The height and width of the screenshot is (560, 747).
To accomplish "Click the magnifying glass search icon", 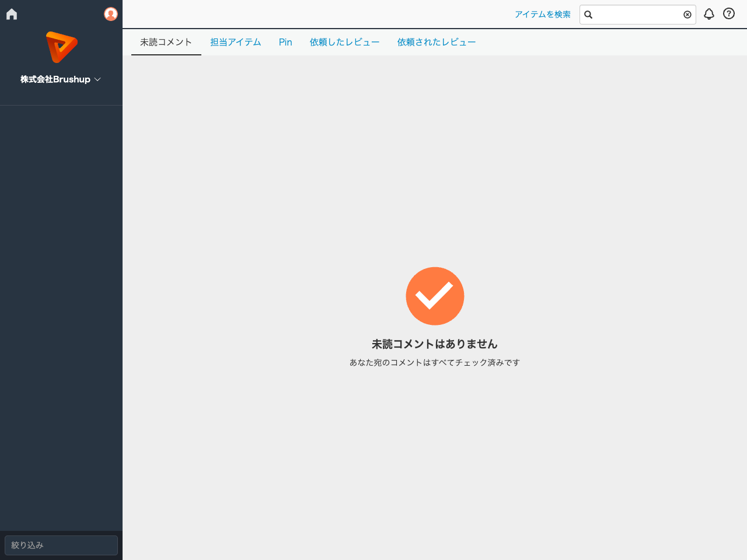I will click(x=588, y=15).
